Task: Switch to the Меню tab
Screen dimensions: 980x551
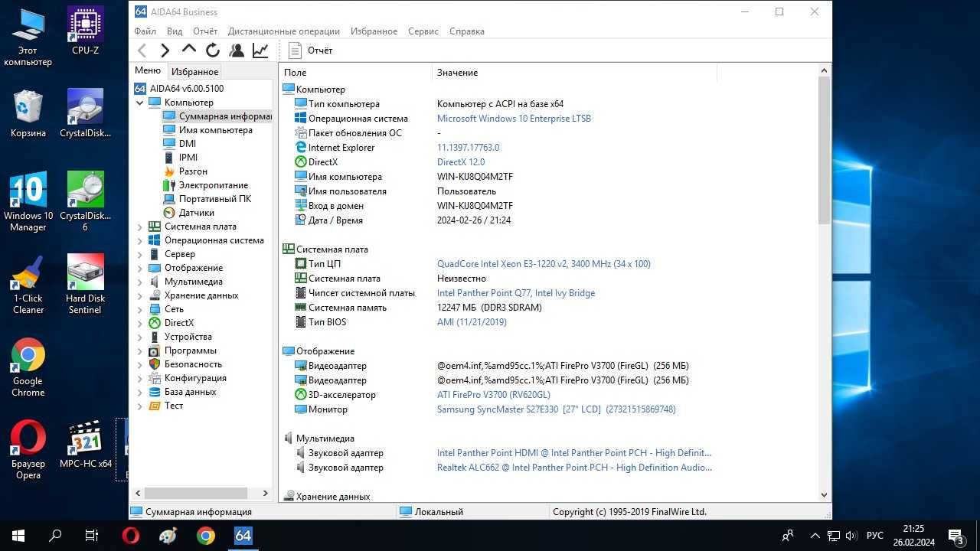Action: coord(148,70)
